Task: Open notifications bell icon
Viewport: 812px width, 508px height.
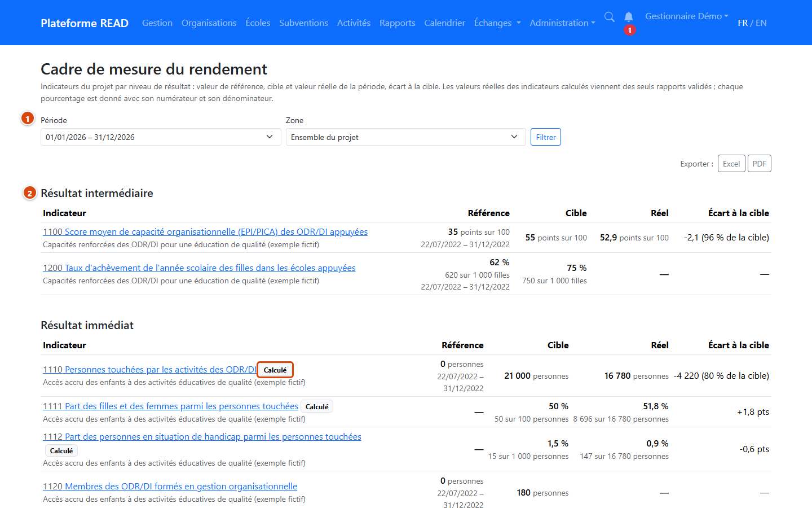Action: pos(629,17)
